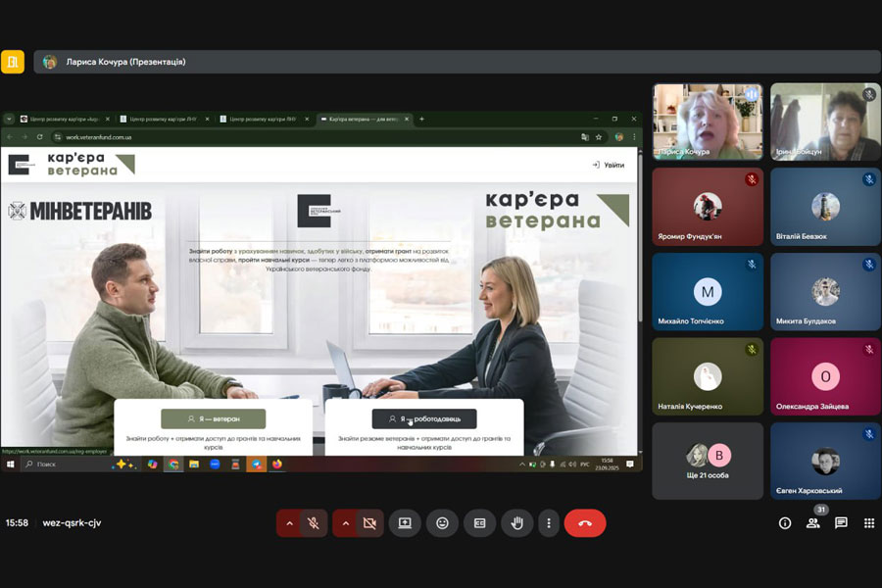The height and width of the screenshot is (588, 882).
Task: Click the browser forward arrow
Action: pos(24,137)
